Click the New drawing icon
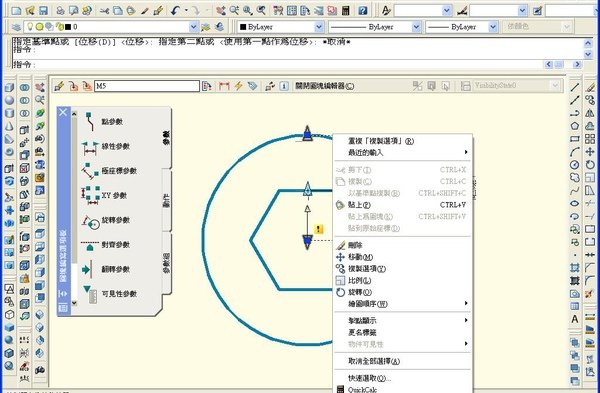600x393 pixels. (16, 10)
